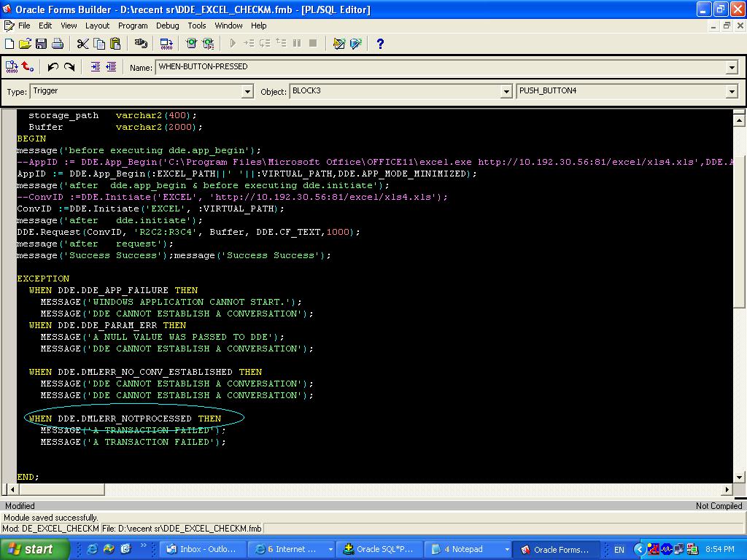Click the vertical scrollbar up arrow
This screenshot has height=560, width=747.
click(x=739, y=120)
